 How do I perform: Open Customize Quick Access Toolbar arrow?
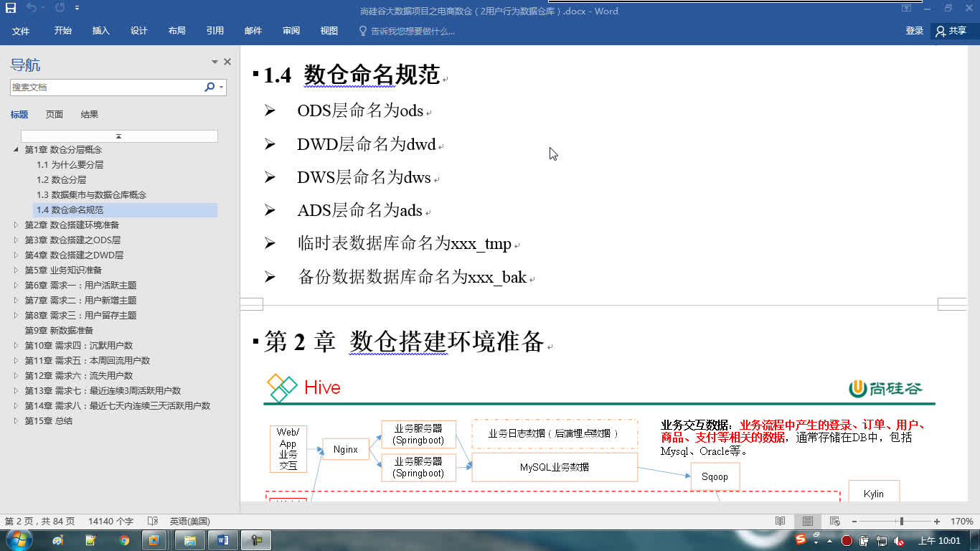[77, 9]
